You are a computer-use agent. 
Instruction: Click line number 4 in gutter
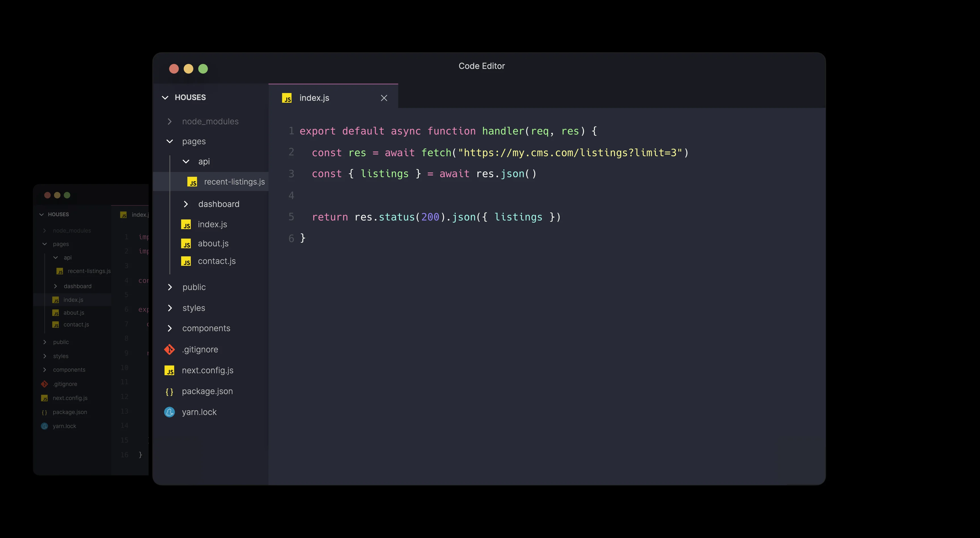point(291,196)
